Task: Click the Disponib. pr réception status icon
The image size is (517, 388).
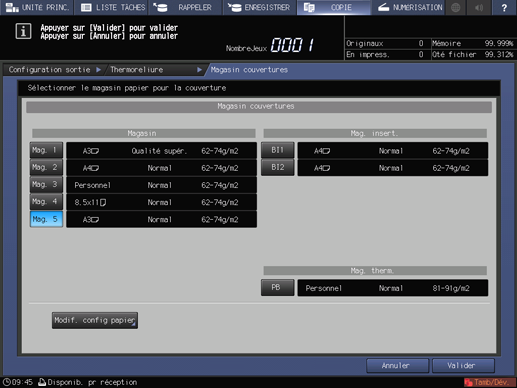Action: [42, 382]
